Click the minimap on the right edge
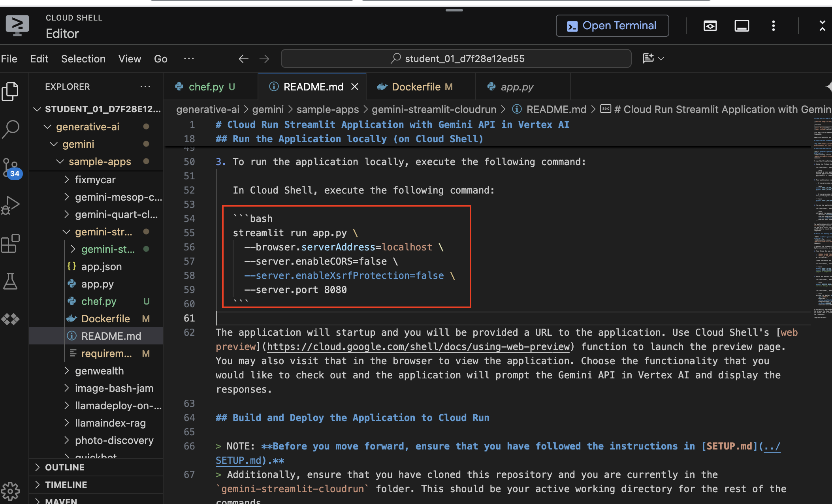Image resolution: width=832 pixels, height=504 pixels. [822, 217]
